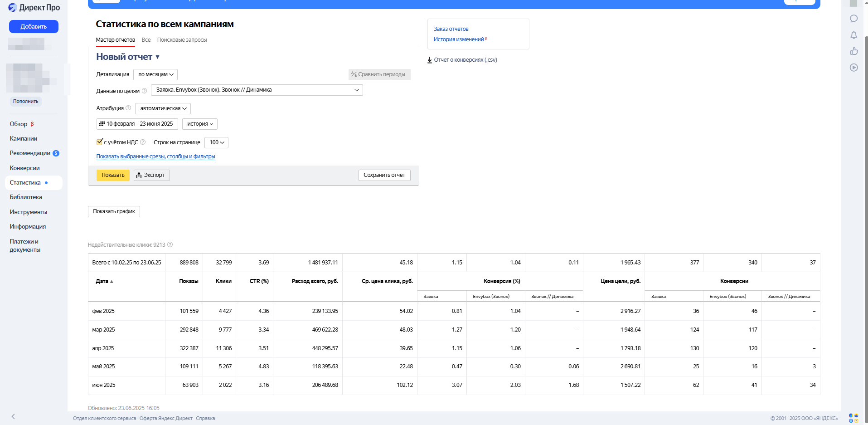Collapse the left sidebar with arrow icon
Viewport: 868px width, 425px height.
pyautogui.click(x=13, y=416)
